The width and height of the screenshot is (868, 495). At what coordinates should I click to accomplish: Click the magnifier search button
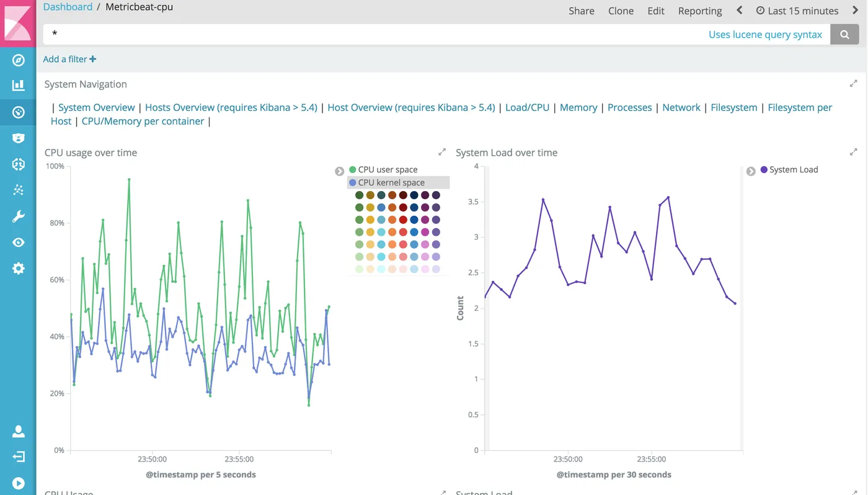(844, 35)
